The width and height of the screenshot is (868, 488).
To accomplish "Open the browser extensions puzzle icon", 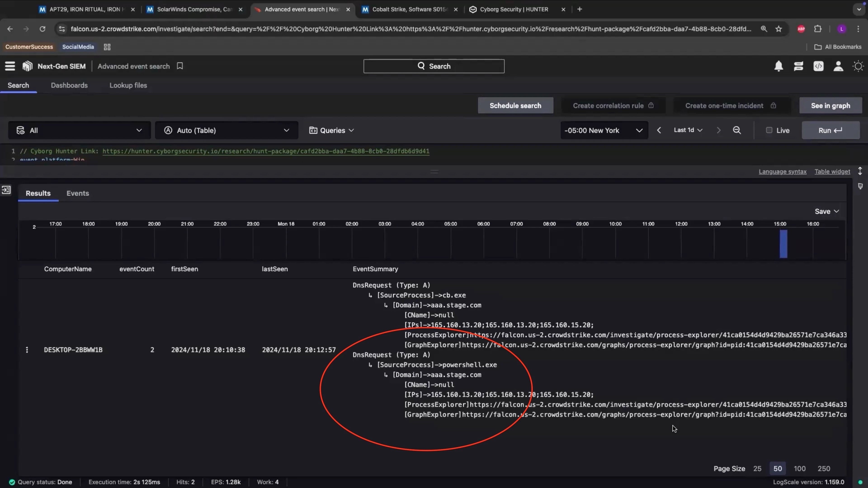I will [818, 29].
